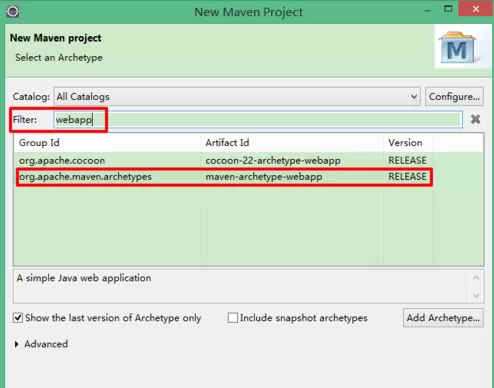Screen dimensions: 494x388
Task: Close the New Maven Project dialog
Action: [475, 9]
